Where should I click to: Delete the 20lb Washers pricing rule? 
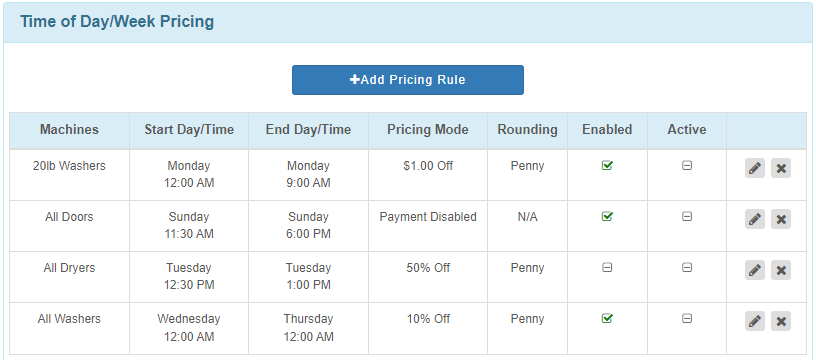[781, 168]
